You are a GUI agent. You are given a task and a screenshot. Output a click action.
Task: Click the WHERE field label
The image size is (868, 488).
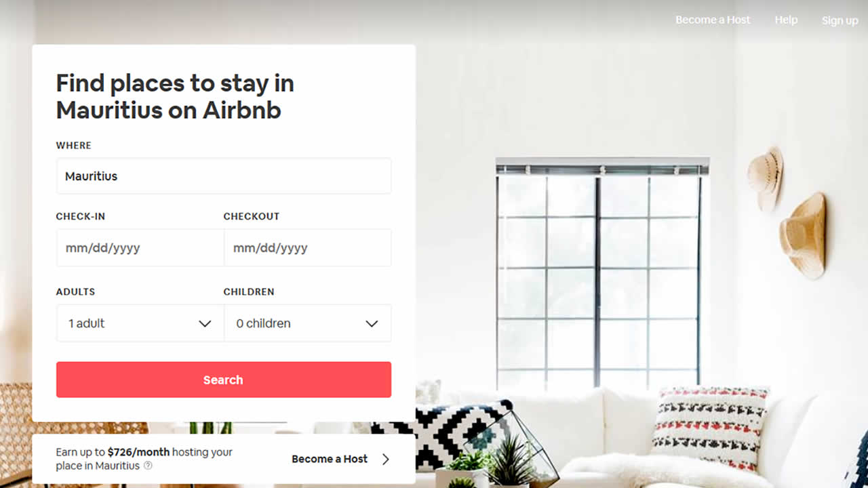click(x=73, y=145)
